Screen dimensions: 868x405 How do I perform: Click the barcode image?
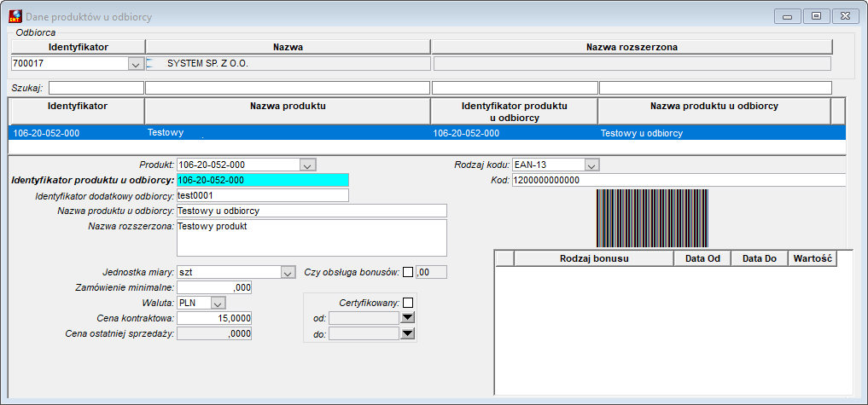click(652, 218)
